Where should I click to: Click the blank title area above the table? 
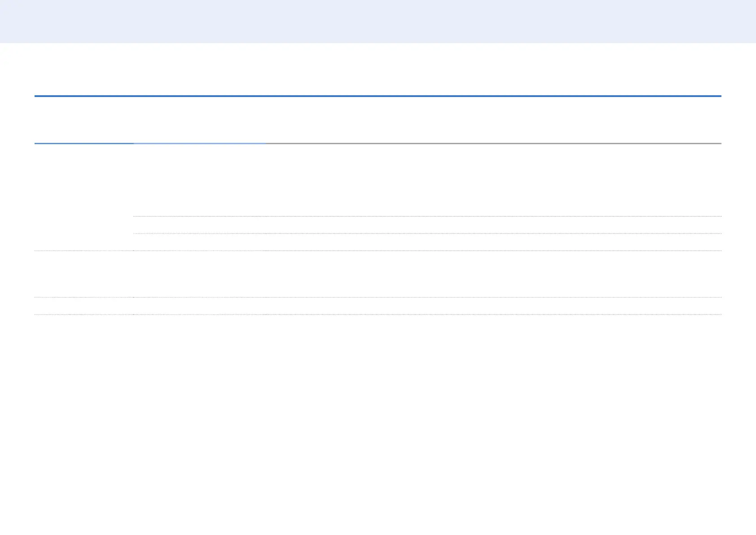378,120
